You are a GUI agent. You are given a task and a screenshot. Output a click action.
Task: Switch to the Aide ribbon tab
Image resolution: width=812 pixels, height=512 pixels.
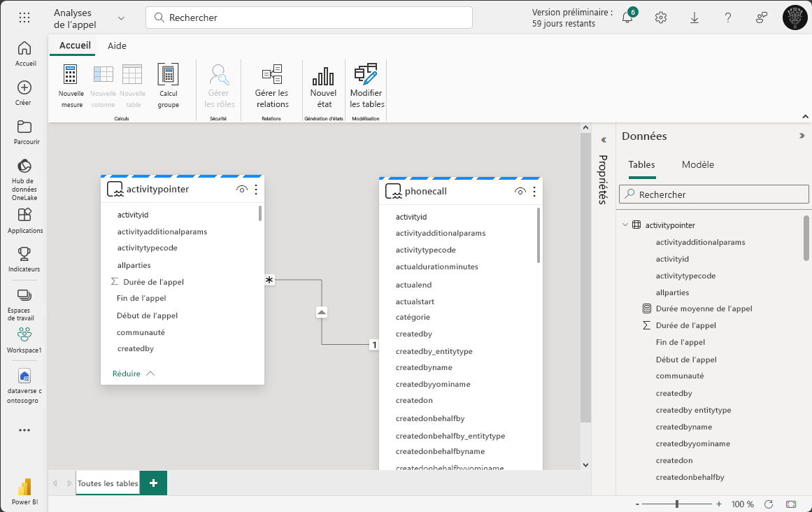117,46
